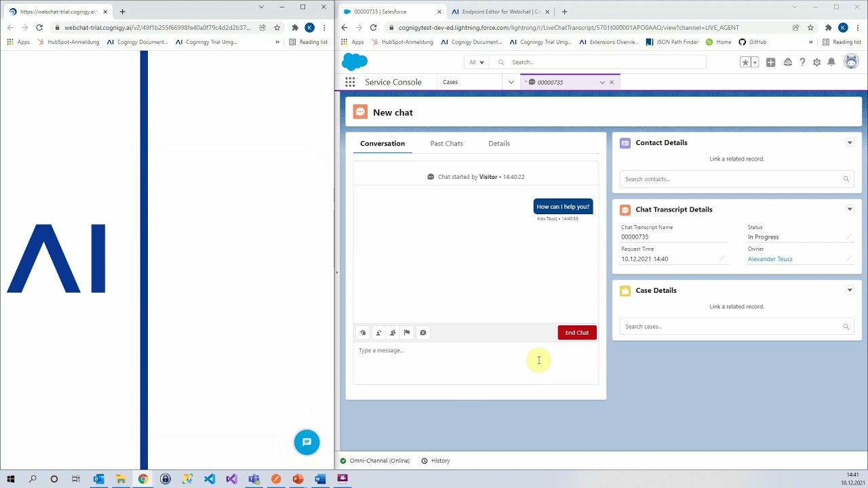This screenshot has height=488, width=868.
Task: Click the In Progress status value
Action: tap(763, 237)
